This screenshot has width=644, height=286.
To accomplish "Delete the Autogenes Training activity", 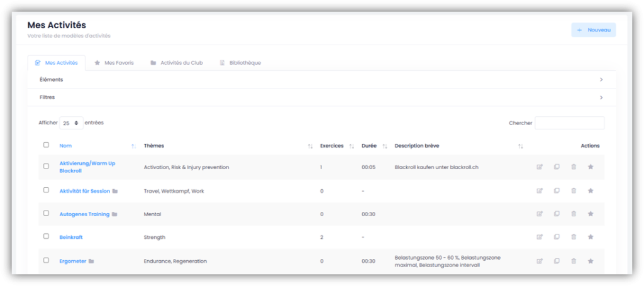I will pos(574,214).
